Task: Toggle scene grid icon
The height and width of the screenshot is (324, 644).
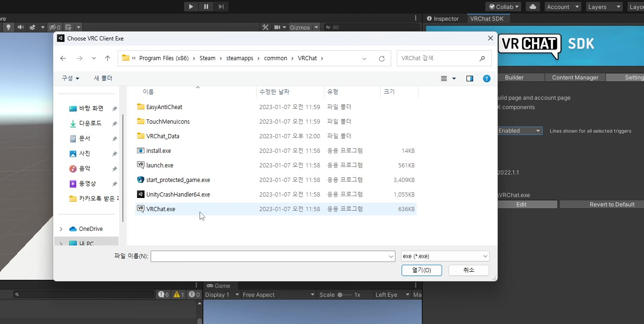Action: 68,27
